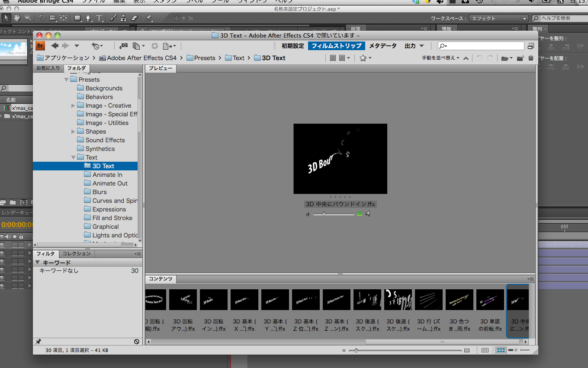Switch Bridge to compact mode icon
Screen dimensions: 588x368
pos(531,46)
